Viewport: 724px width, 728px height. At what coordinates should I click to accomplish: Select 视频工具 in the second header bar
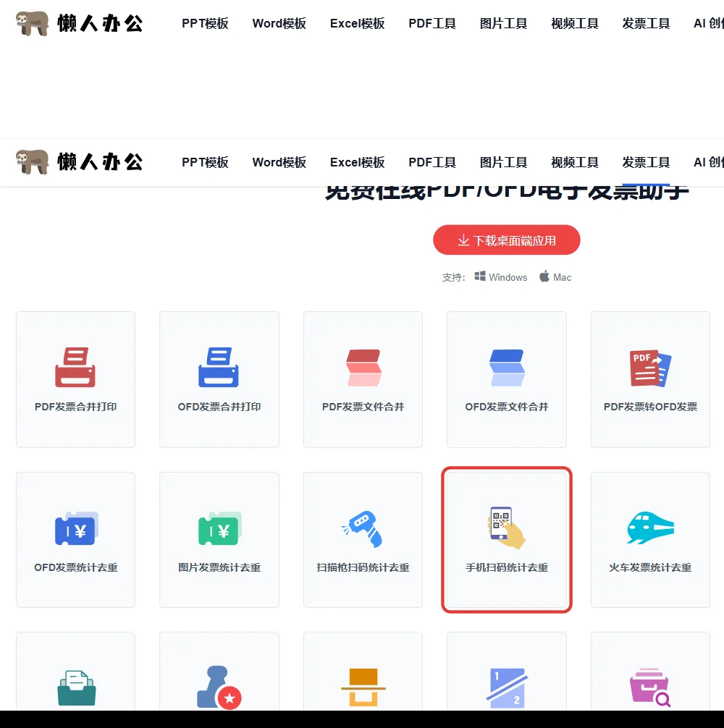coord(574,162)
